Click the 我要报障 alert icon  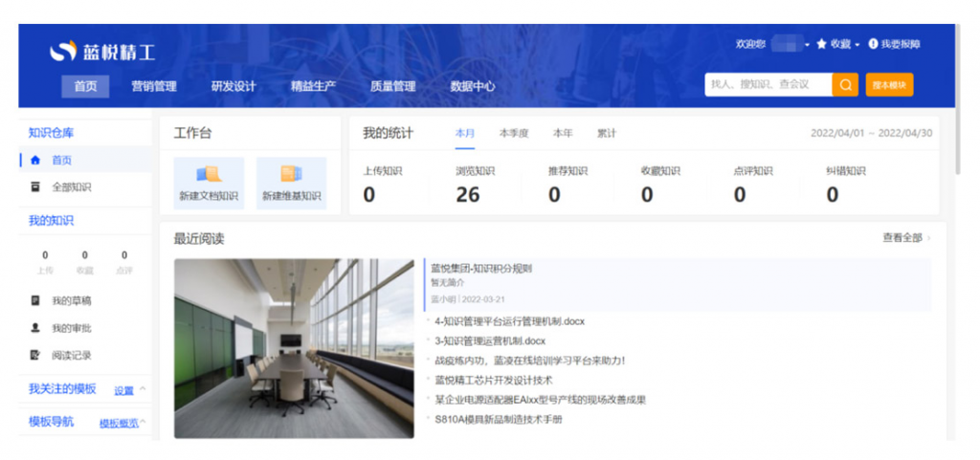[x=873, y=44]
